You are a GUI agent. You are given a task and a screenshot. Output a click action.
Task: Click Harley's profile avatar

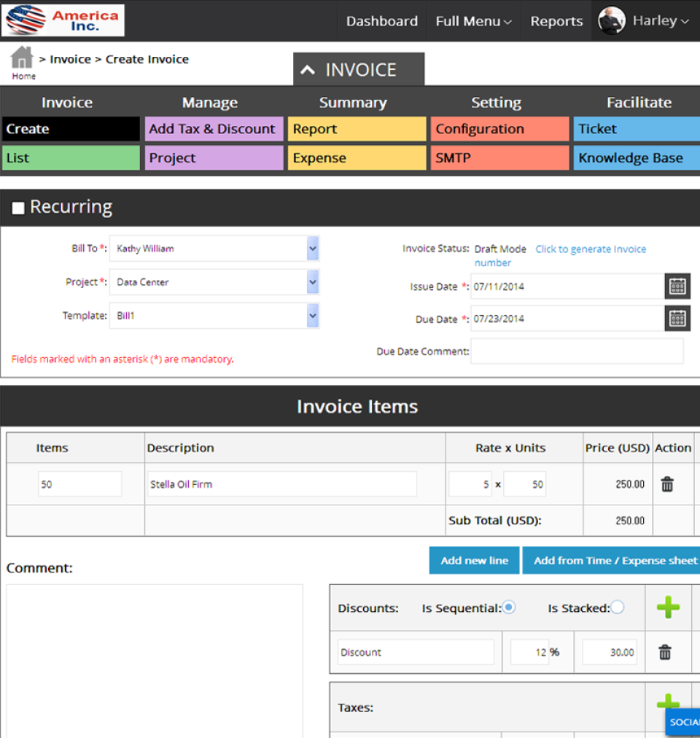tap(611, 21)
